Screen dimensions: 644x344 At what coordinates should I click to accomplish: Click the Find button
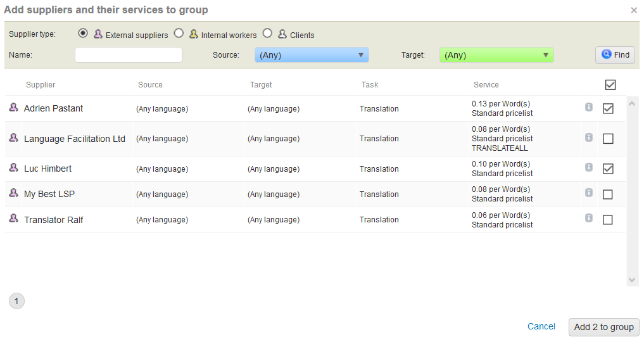[x=615, y=55]
